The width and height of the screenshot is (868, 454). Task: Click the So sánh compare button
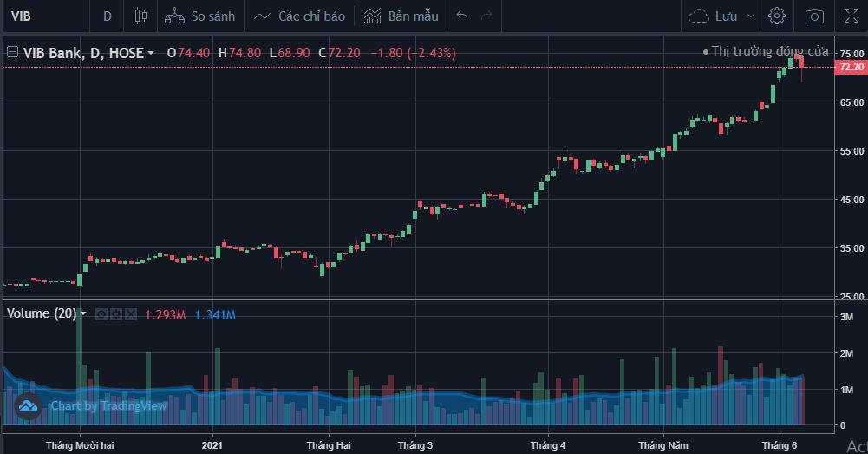pyautogui.click(x=199, y=16)
